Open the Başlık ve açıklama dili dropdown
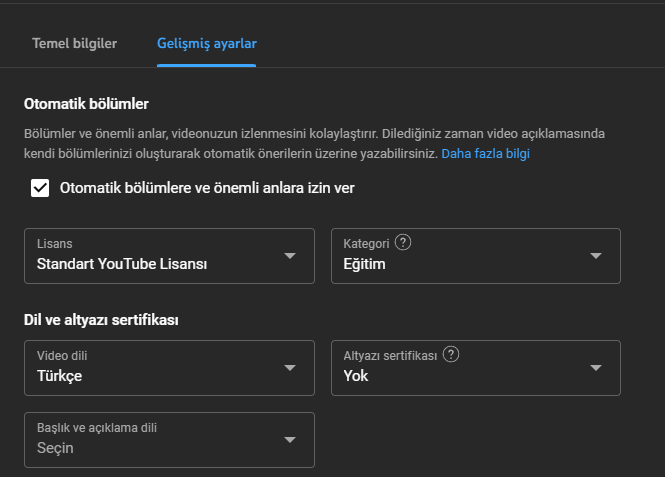 pos(169,440)
